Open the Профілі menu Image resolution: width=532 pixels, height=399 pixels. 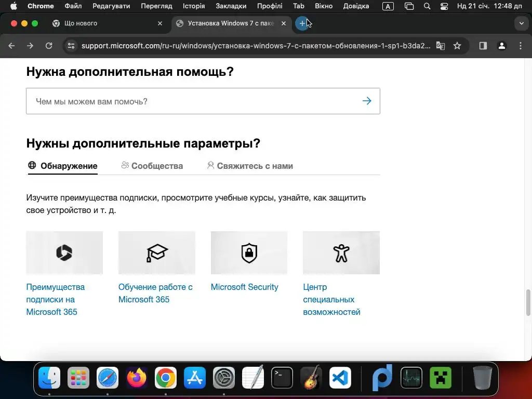pos(270,6)
